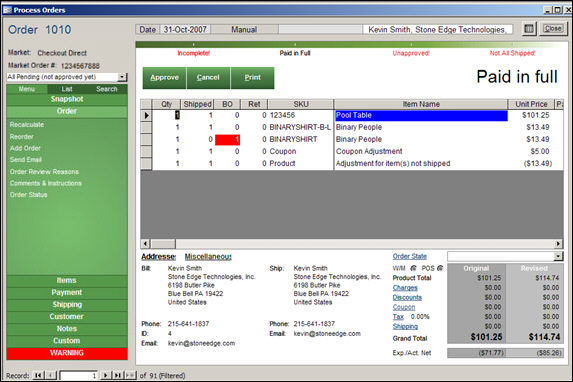Select Recalculate in the Order menu
Screen dimensions: 573x382
[27, 125]
